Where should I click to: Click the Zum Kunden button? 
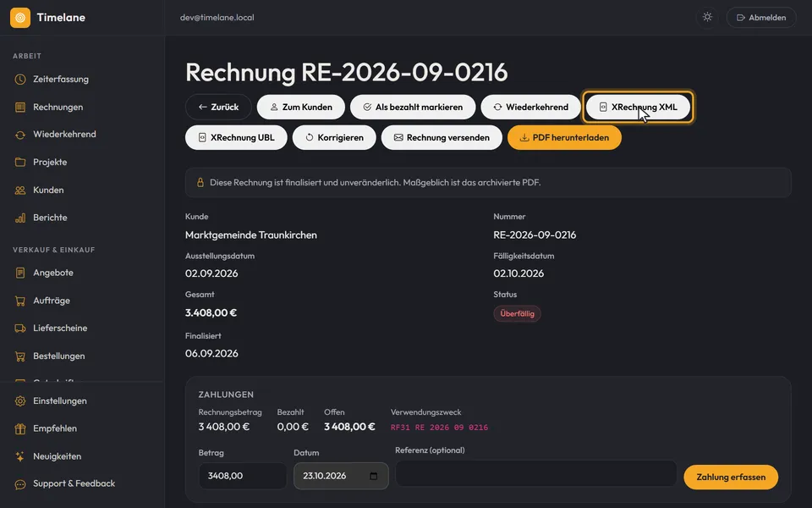(x=301, y=107)
